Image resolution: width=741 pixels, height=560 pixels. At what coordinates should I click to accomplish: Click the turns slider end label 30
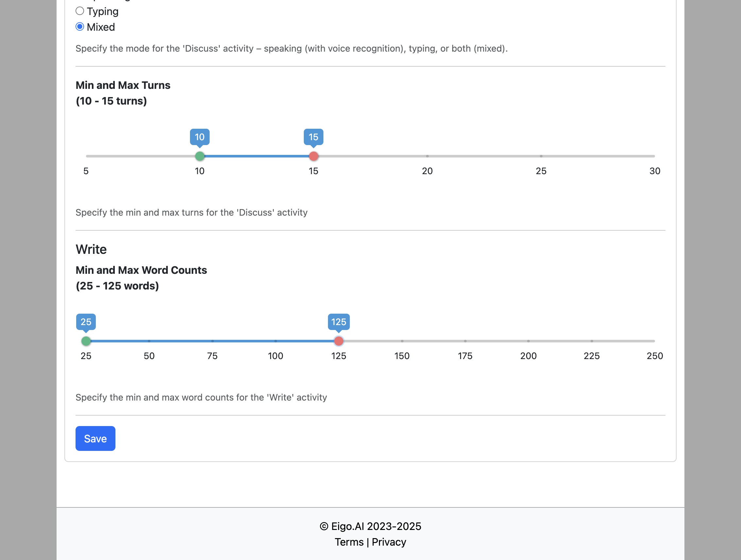655,171
